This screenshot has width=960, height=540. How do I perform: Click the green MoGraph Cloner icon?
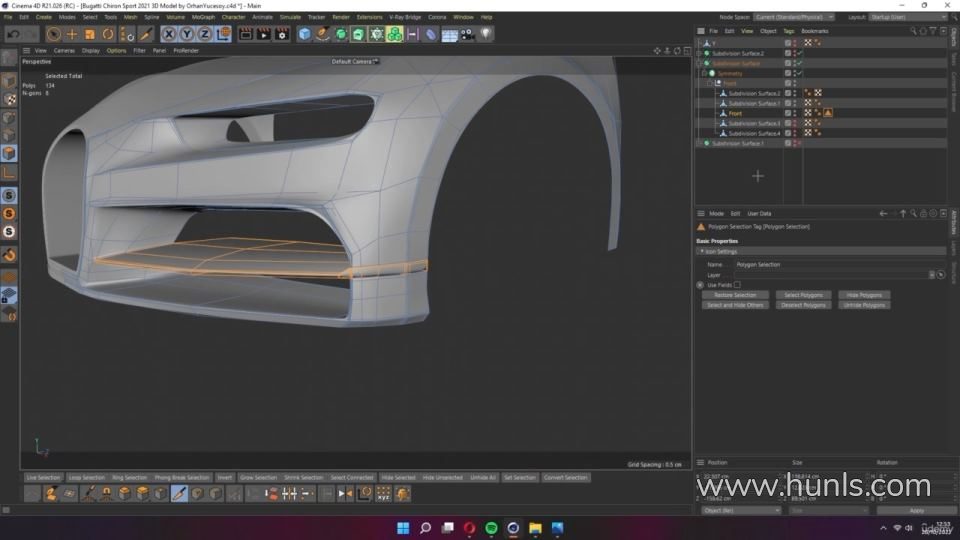click(394, 34)
